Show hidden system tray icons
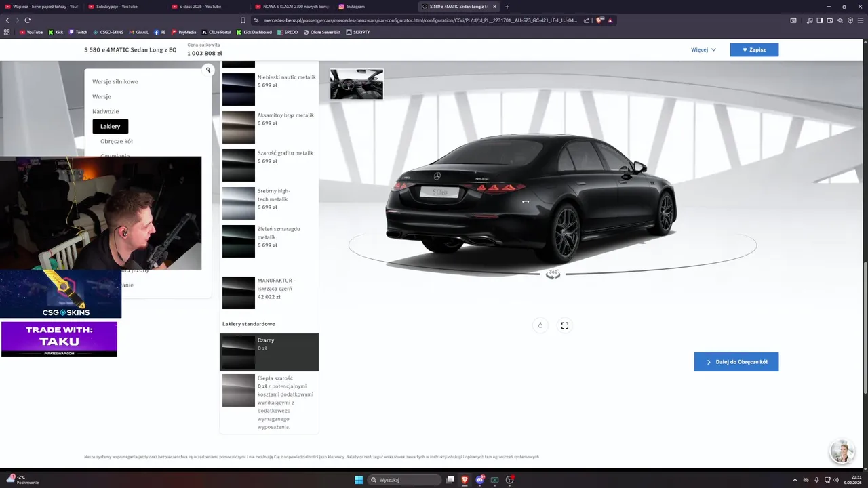 (x=796, y=480)
